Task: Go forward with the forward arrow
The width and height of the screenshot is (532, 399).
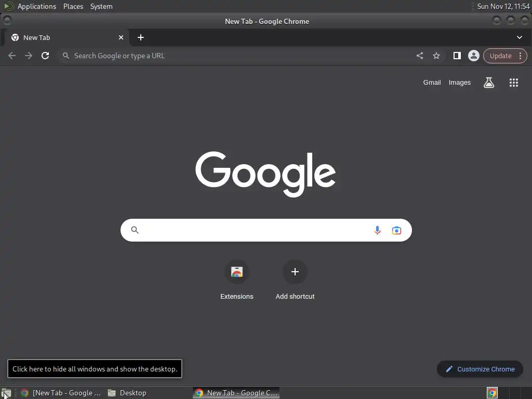Action: pyautogui.click(x=29, y=56)
